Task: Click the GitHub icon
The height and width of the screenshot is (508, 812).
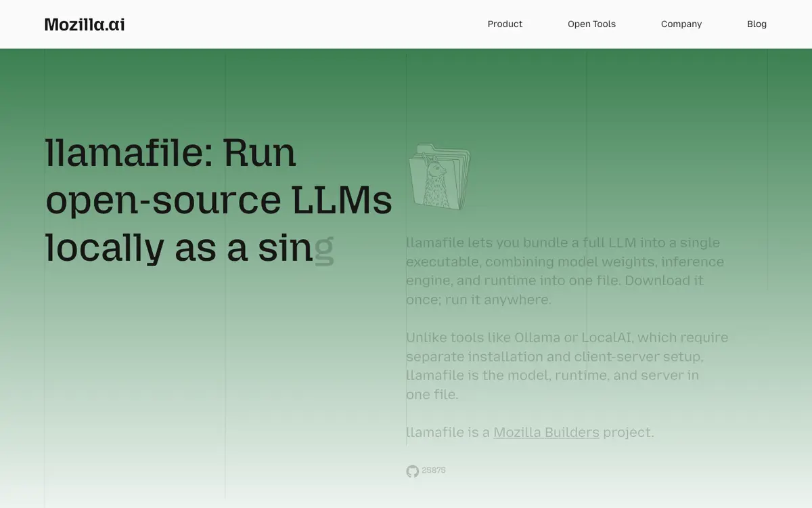Action: point(412,471)
